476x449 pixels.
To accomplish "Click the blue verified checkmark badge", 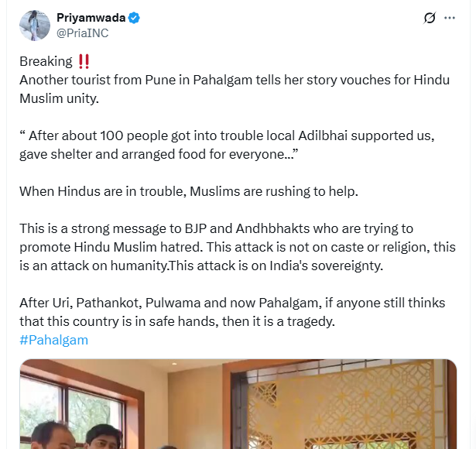I will (x=134, y=18).
